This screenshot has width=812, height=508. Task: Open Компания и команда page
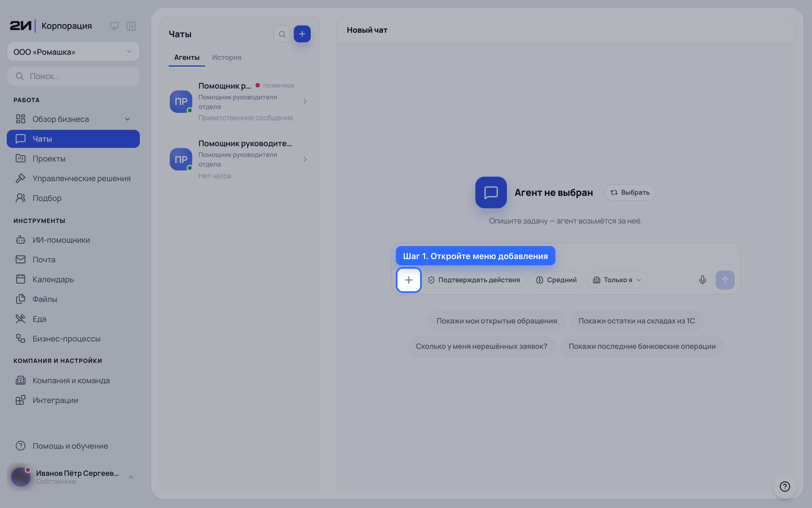[73, 380]
